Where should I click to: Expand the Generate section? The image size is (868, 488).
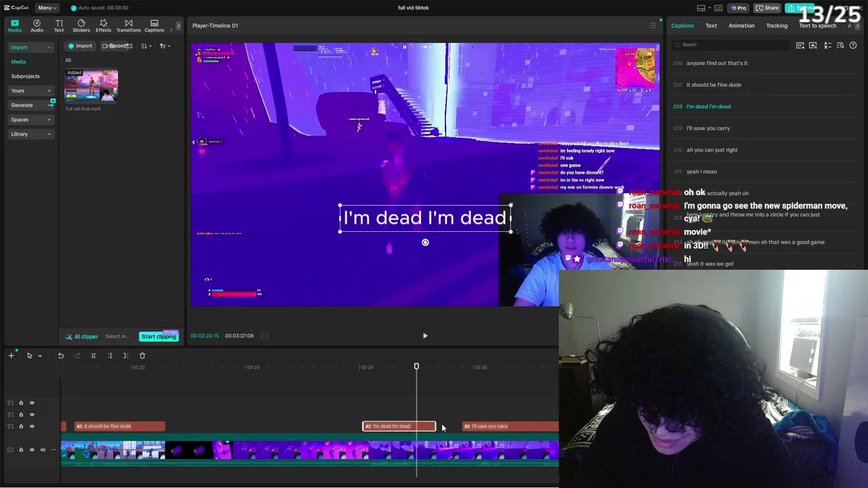31,105
